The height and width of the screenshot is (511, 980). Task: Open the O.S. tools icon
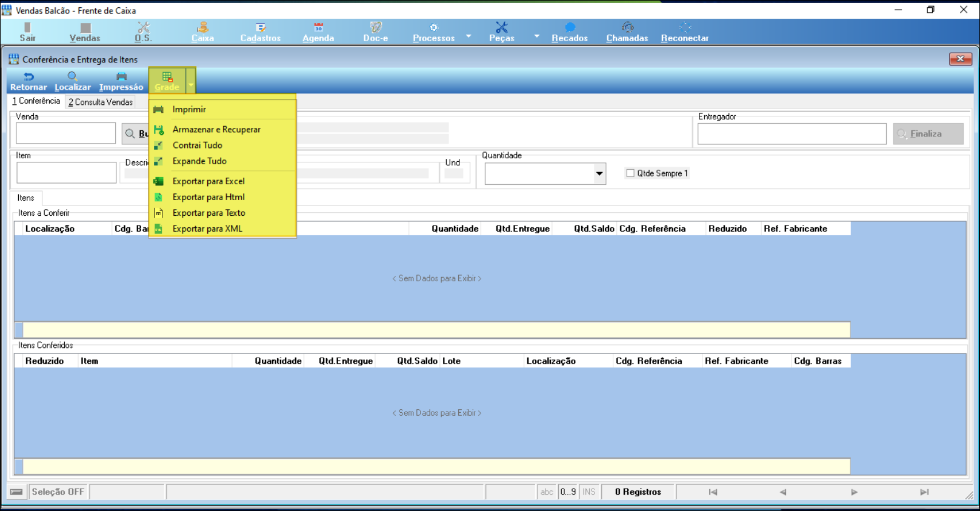click(x=143, y=27)
